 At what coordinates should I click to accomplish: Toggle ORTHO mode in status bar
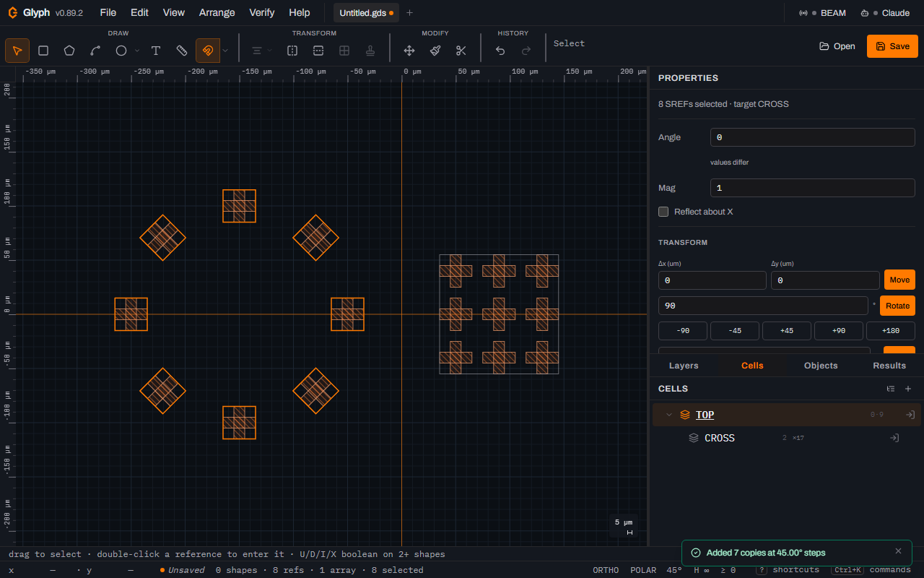coord(606,570)
